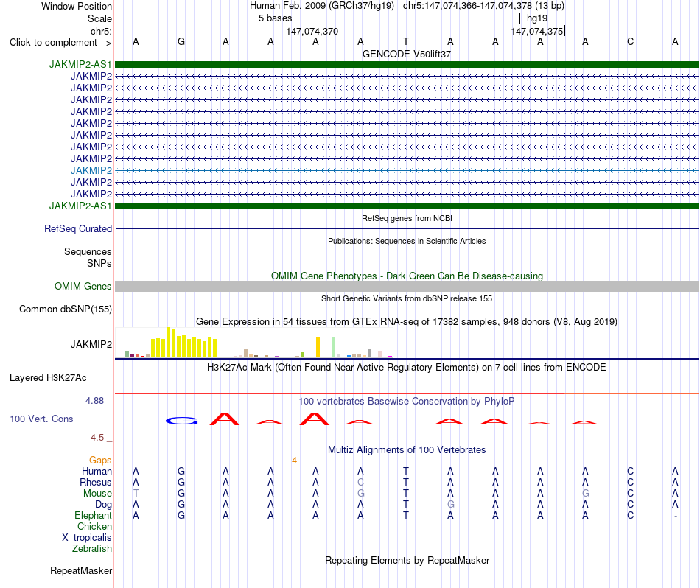Open the GENCODE V50lift37 track title

click(x=407, y=54)
